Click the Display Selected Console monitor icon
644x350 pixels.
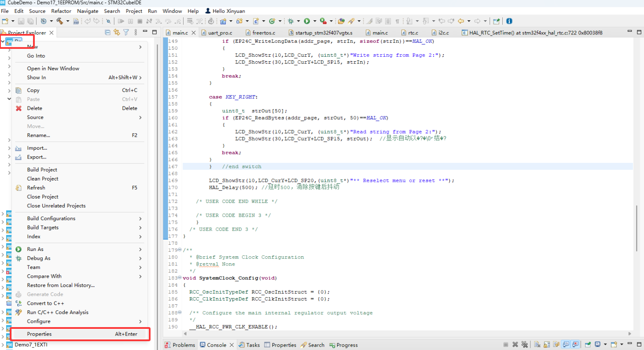click(x=598, y=344)
